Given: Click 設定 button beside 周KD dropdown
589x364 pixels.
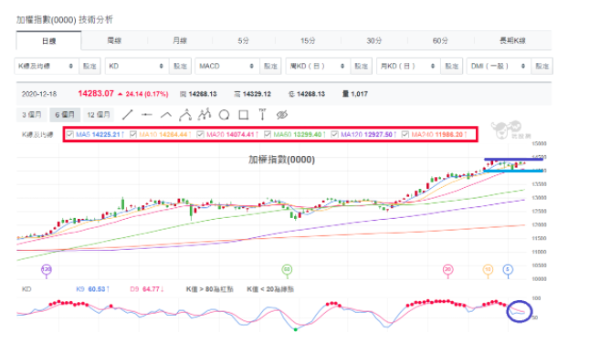Looking at the screenshot, I should 362,66.
